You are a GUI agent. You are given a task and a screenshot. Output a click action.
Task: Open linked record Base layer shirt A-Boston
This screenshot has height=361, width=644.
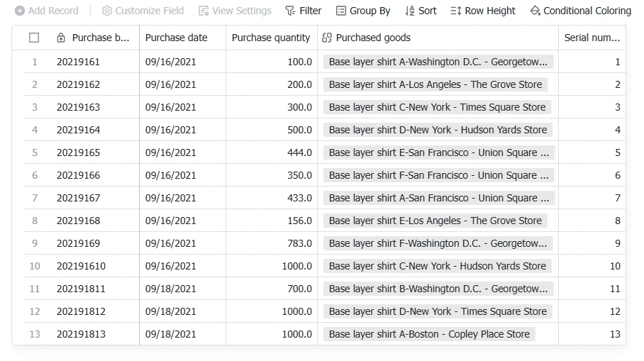click(429, 334)
